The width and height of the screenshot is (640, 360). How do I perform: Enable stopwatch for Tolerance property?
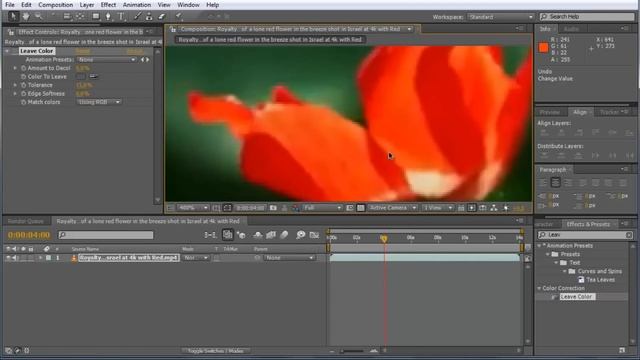[x=23, y=85]
